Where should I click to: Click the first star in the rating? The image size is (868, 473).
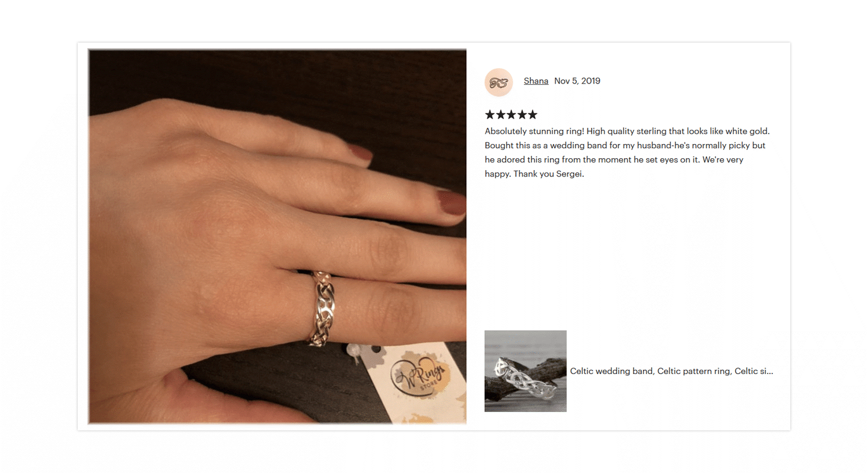490,114
